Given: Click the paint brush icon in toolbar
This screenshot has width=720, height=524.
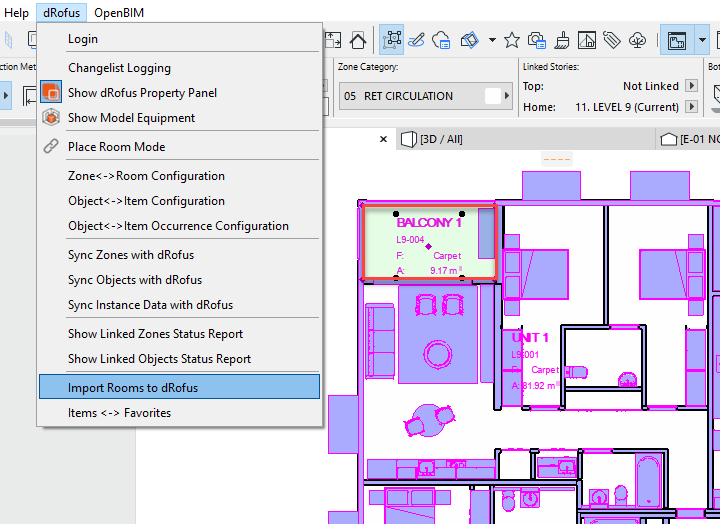Looking at the screenshot, I should tap(563, 40).
